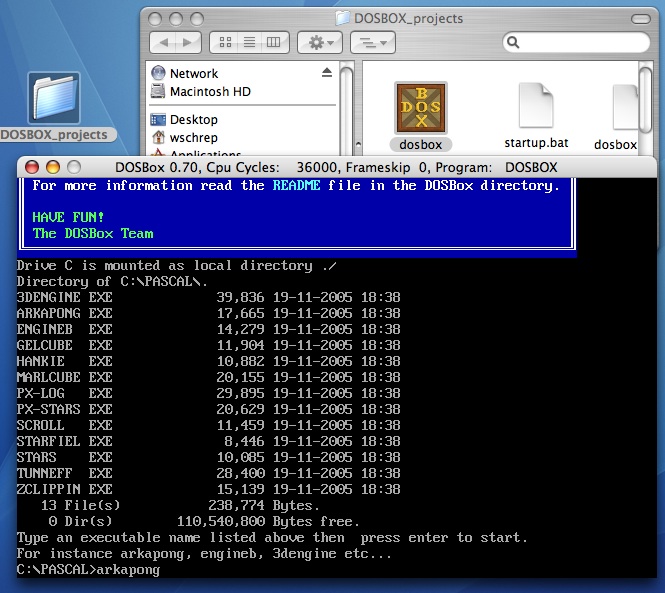Screen dimensions: 665x593
Task: Click the ENGINEB EXE listing line
Action: 208,330
